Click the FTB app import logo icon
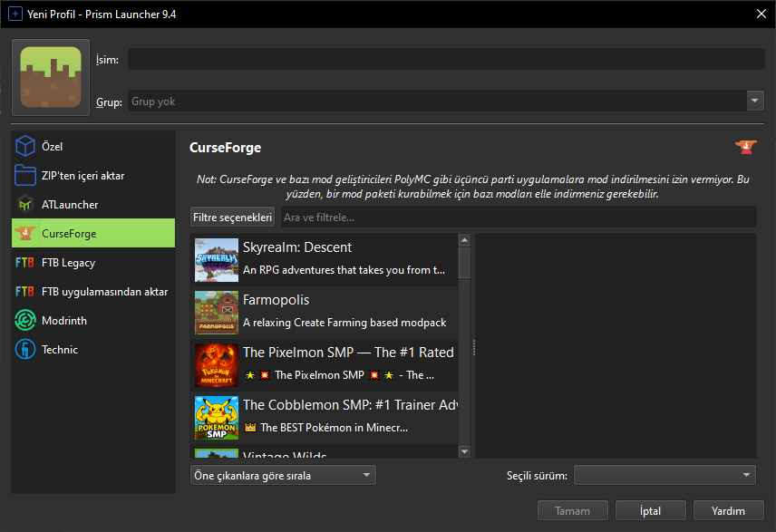Image resolution: width=776 pixels, height=532 pixels. (24, 292)
